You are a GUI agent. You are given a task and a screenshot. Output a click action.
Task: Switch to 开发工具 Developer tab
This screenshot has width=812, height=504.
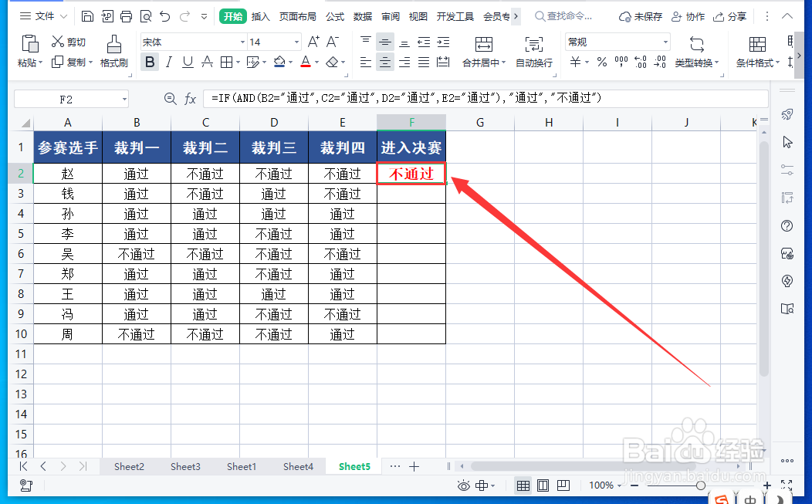point(455,16)
